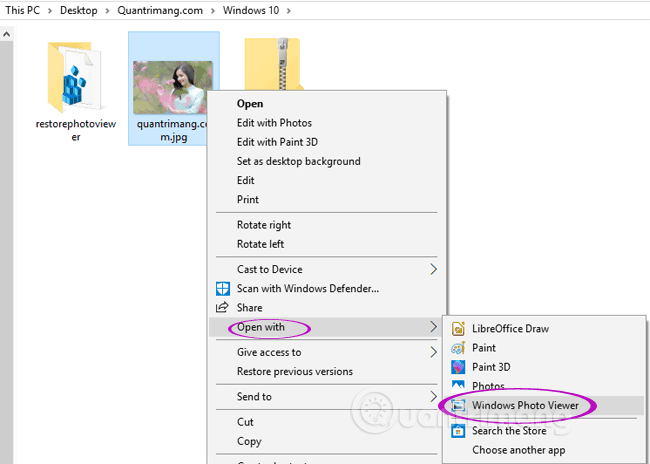Choose Rotate left

(327, 244)
